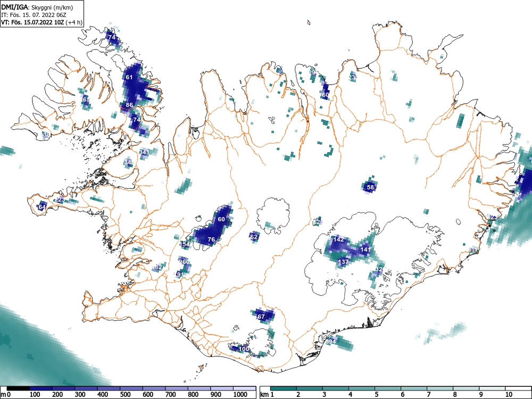The image size is (532, 399).
Task: Click the 100 visibility label on the map
Action: 244,349
